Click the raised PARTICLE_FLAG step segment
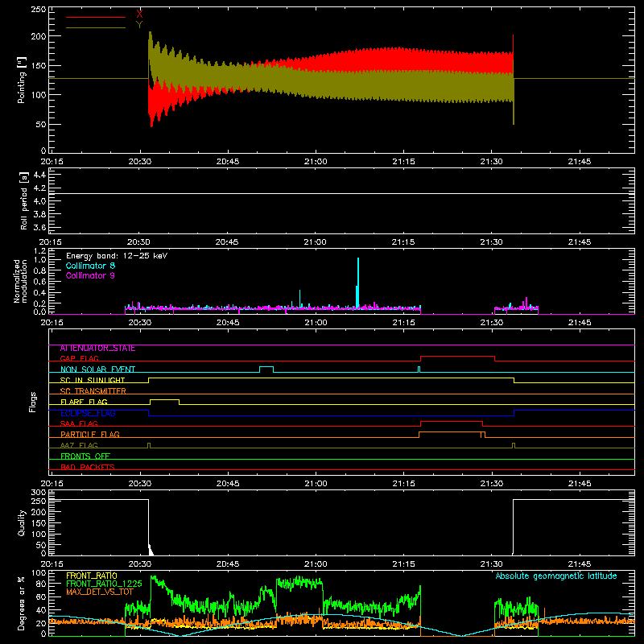Screen dimensions: 644x644 tap(450, 432)
